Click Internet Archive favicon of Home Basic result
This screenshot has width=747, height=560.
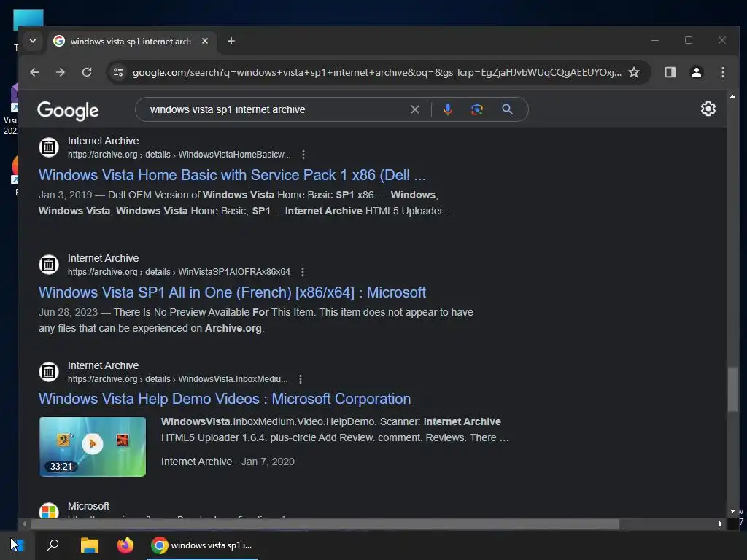(x=49, y=147)
